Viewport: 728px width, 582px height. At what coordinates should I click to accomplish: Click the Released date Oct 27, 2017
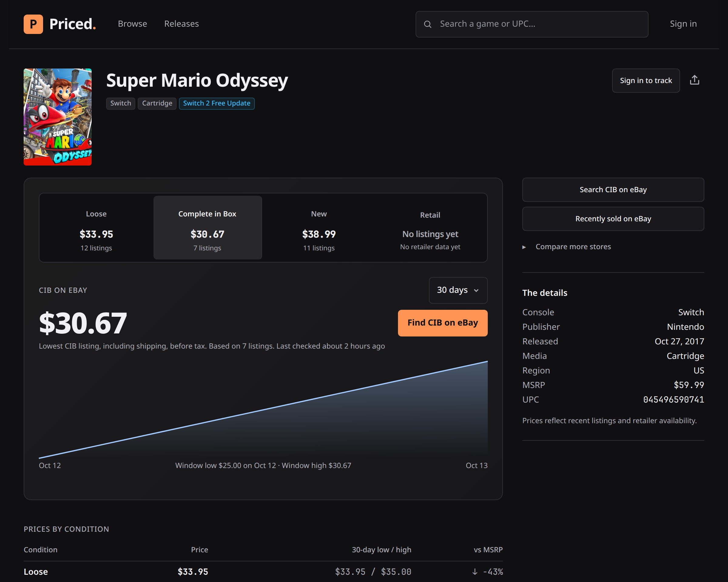pos(679,341)
